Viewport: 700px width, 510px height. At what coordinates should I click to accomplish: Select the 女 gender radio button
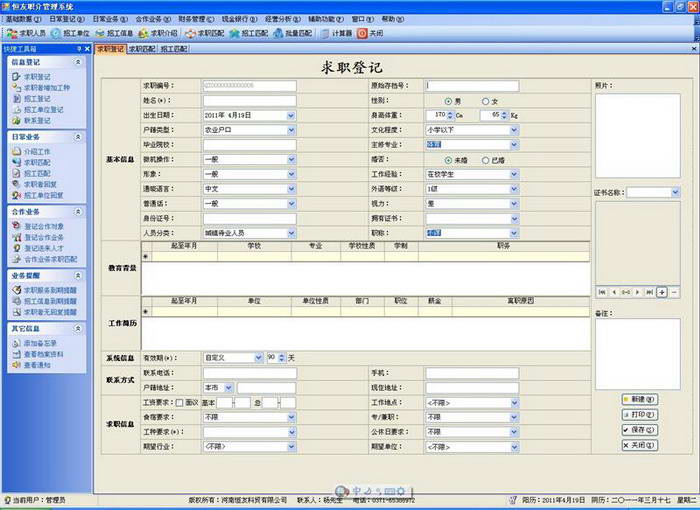click(485, 101)
